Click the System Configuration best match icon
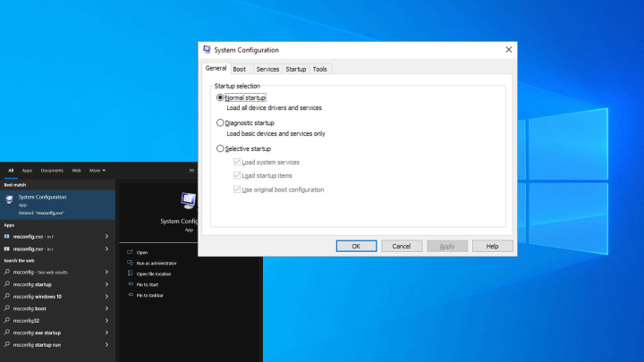644x362 pixels. [9, 199]
